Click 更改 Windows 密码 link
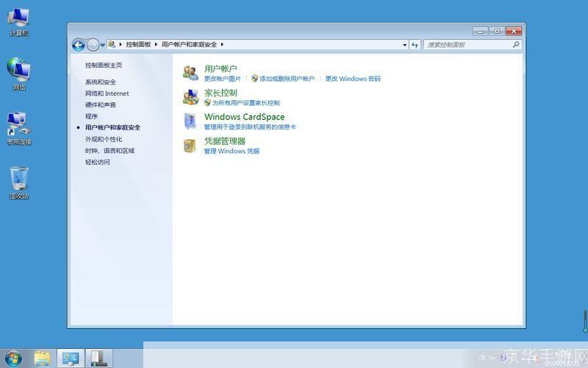 tap(353, 79)
